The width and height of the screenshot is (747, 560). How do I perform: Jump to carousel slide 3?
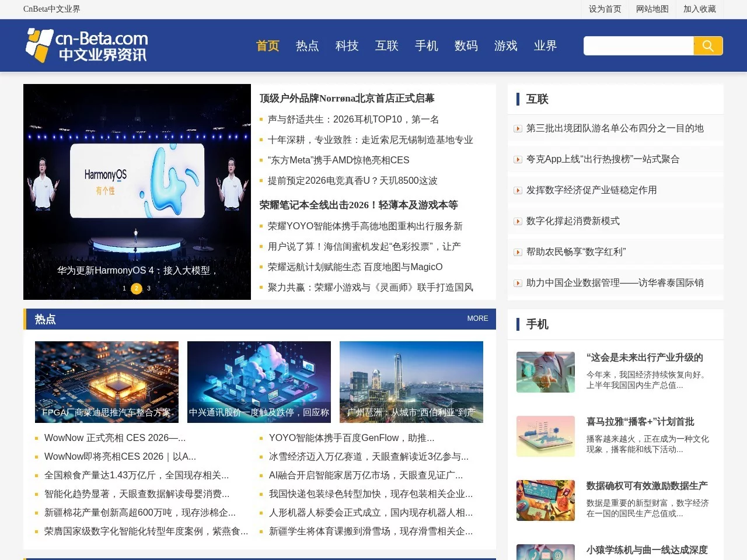(149, 288)
